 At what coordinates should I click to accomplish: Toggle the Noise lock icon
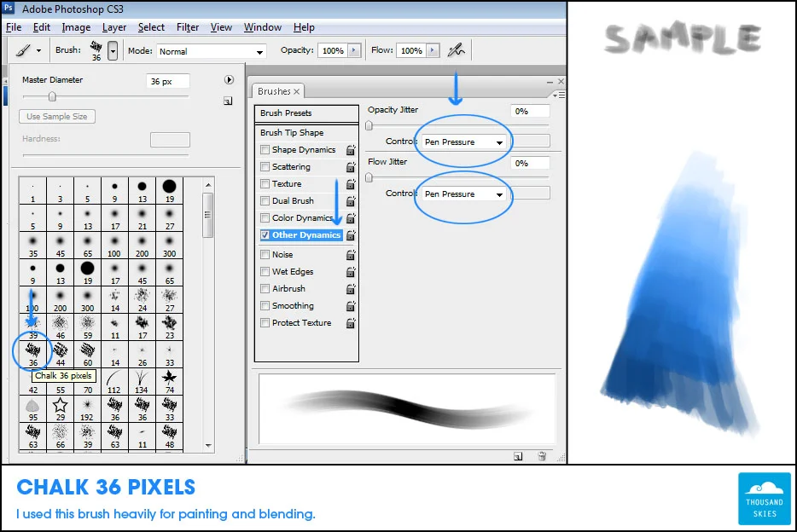tap(351, 255)
